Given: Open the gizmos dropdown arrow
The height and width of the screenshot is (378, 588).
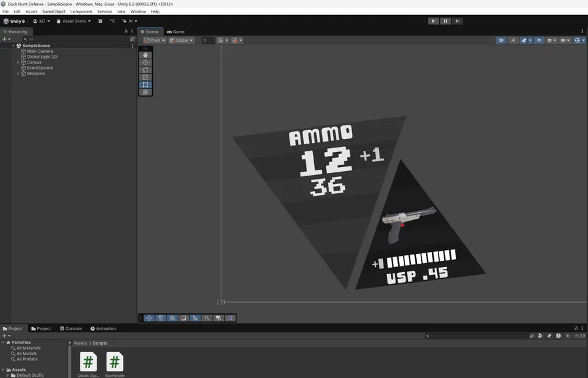Looking at the screenshot, I should pyautogui.click(x=583, y=40).
